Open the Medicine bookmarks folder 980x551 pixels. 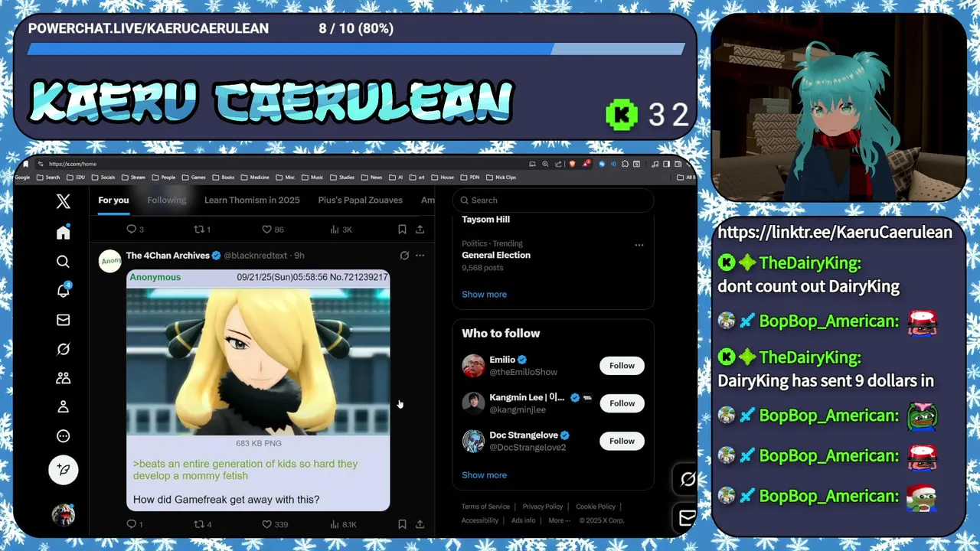[x=255, y=178]
